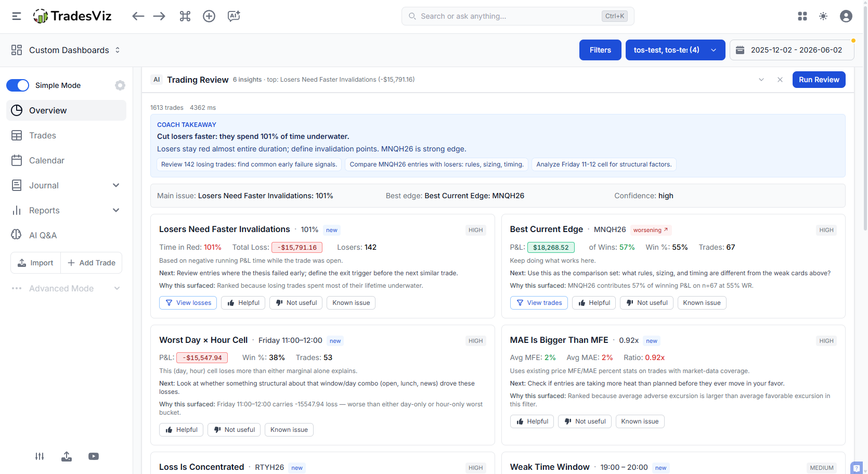The width and height of the screenshot is (868, 474).
Task: Click Add Trade button
Action: tap(92, 263)
